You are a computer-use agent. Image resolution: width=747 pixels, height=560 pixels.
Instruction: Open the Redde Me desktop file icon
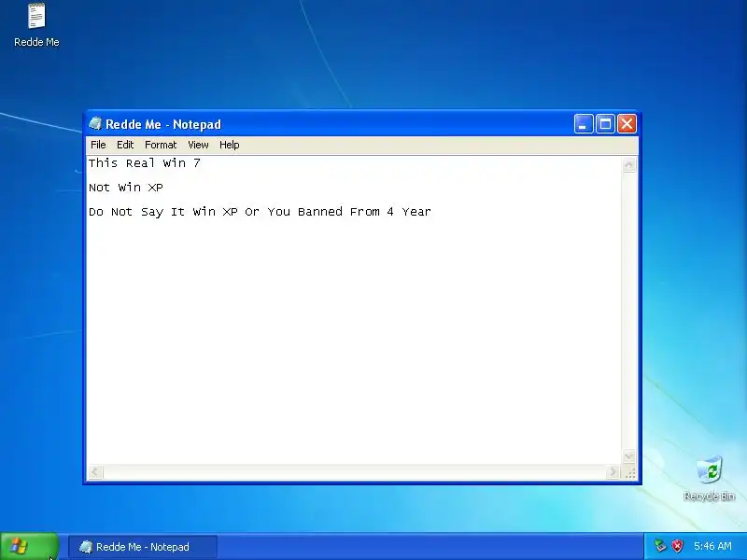(x=36, y=25)
